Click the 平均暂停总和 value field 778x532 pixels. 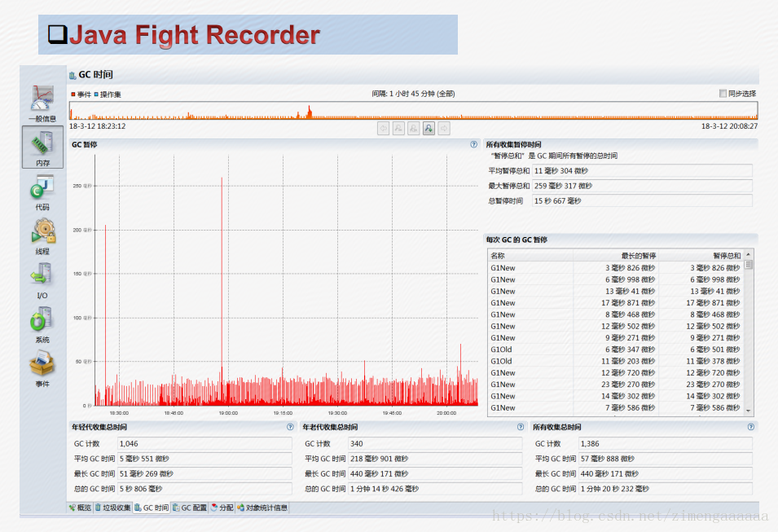pyautogui.click(x=642, y=171)
